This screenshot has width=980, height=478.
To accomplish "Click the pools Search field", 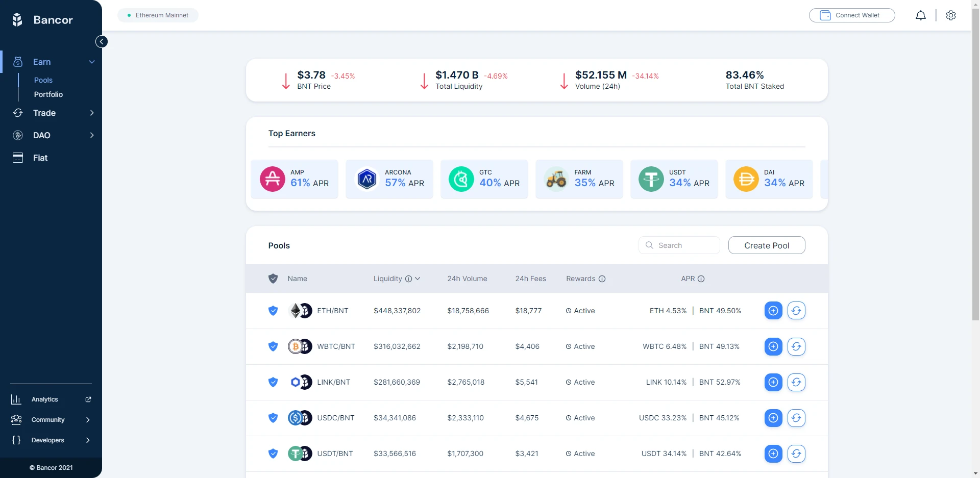I will (x=679, y=245).
